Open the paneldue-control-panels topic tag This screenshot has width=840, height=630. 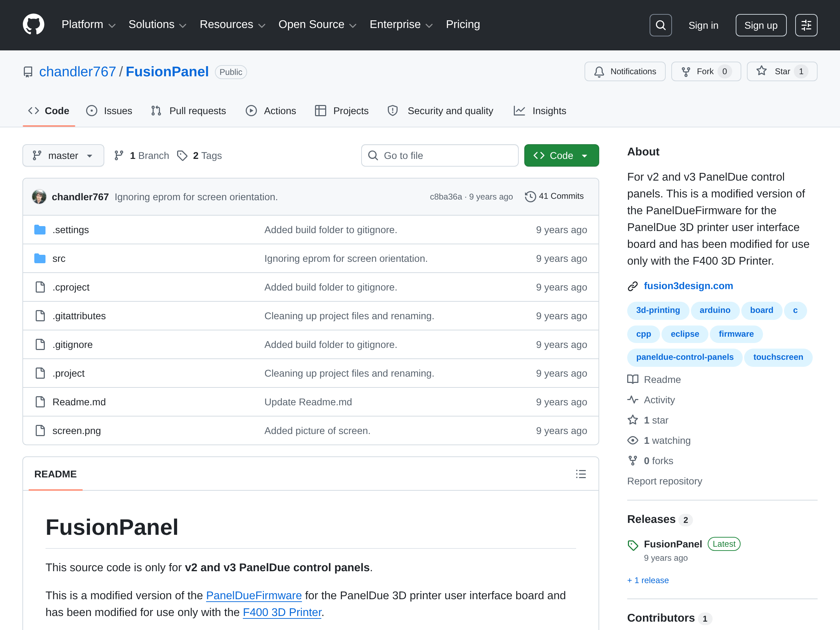(685, 357)
